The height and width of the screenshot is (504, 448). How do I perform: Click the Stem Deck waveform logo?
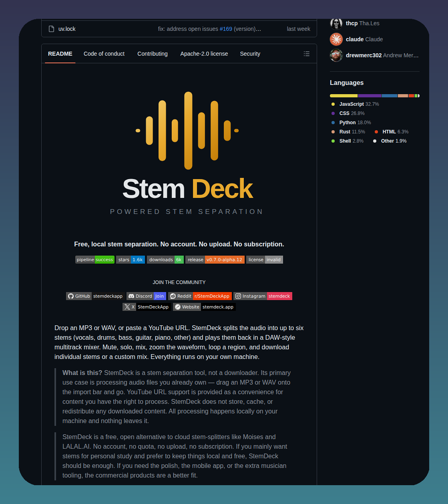[187, 131]
